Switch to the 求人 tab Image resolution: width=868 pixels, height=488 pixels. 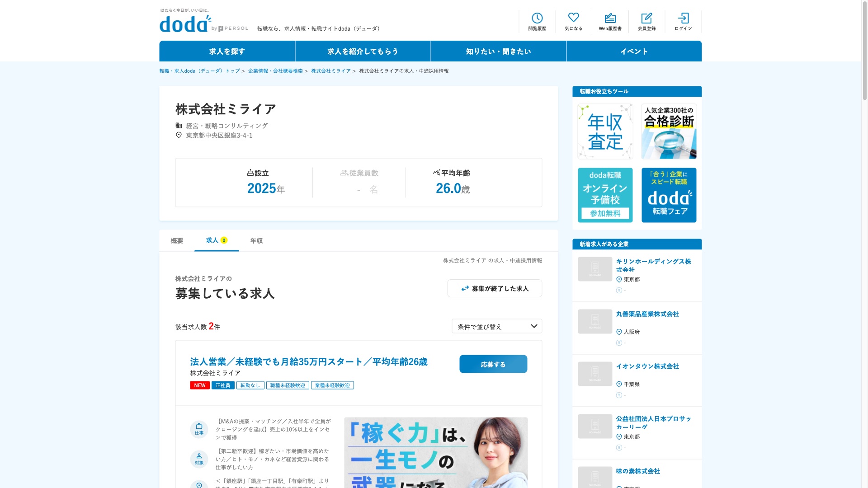tap(217, 240)
